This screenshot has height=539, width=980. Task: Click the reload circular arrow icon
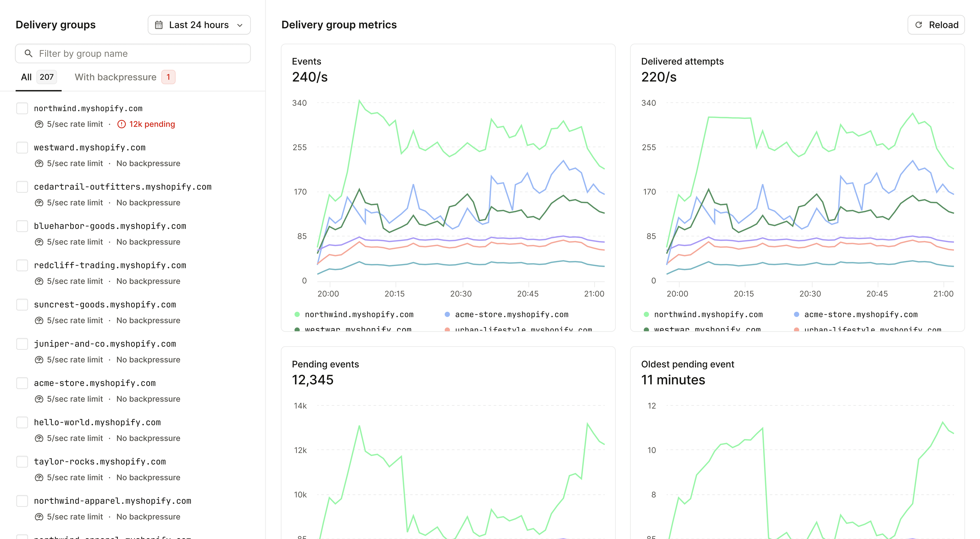pos(918,25)
